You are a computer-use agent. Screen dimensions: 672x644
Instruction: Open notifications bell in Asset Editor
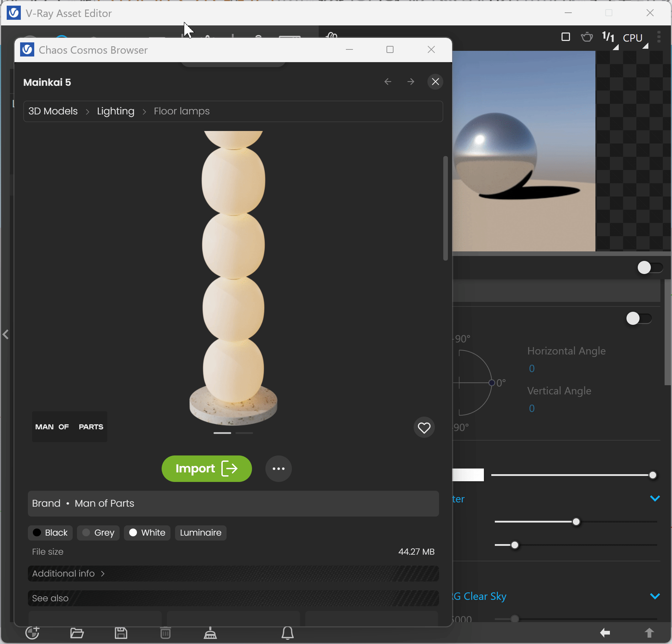pos(288,633)
